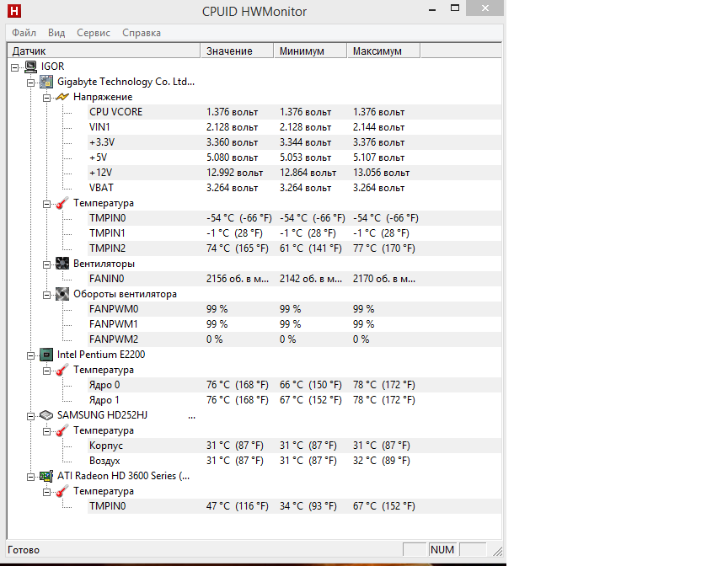Open the Справка menu
Viewport: 728px width, 566px height.
pyautogui.click(x=142, y=33)
